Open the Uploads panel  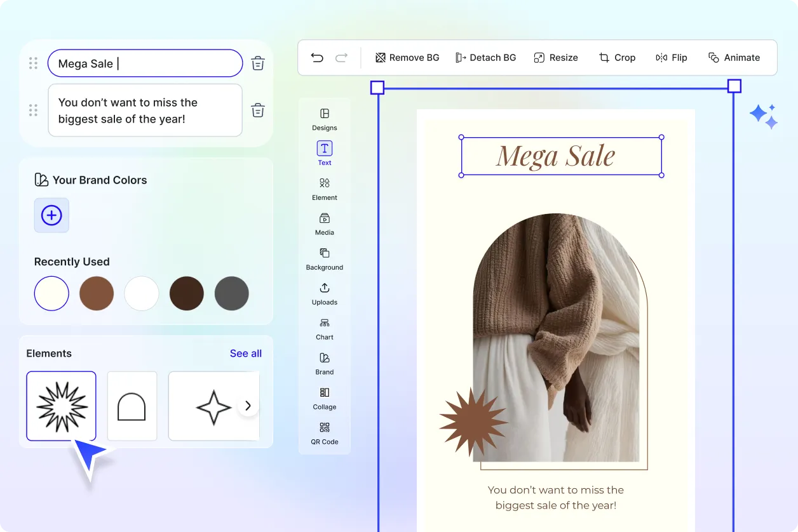325,293
